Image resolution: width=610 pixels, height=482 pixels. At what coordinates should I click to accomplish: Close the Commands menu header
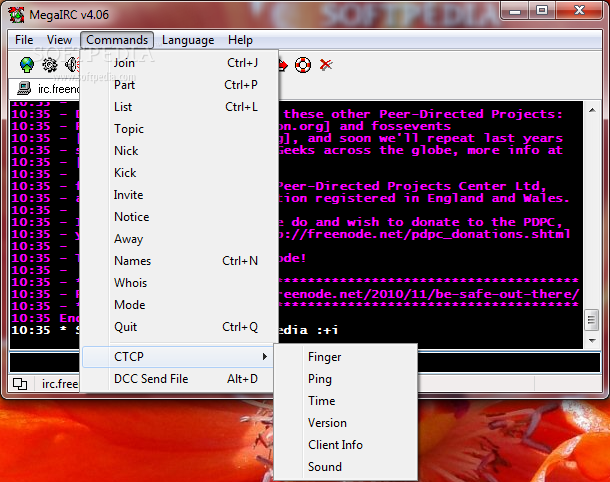click(x=117, y=40)
